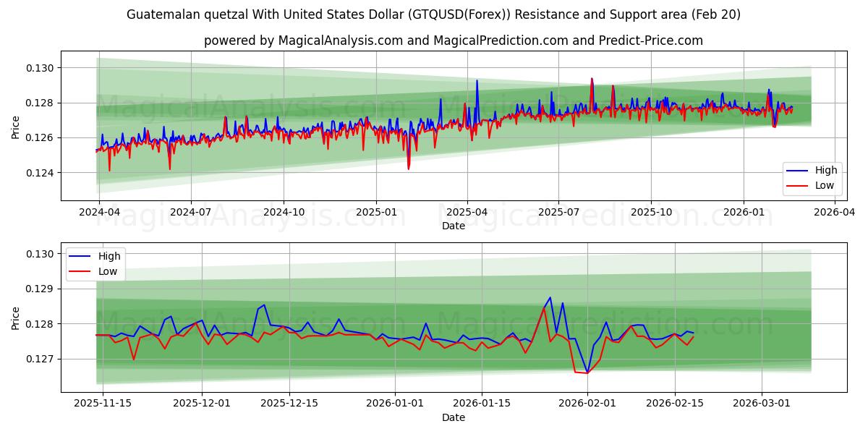Select the 2025-12-01 date tick label
868x434 pixels.
203,404
